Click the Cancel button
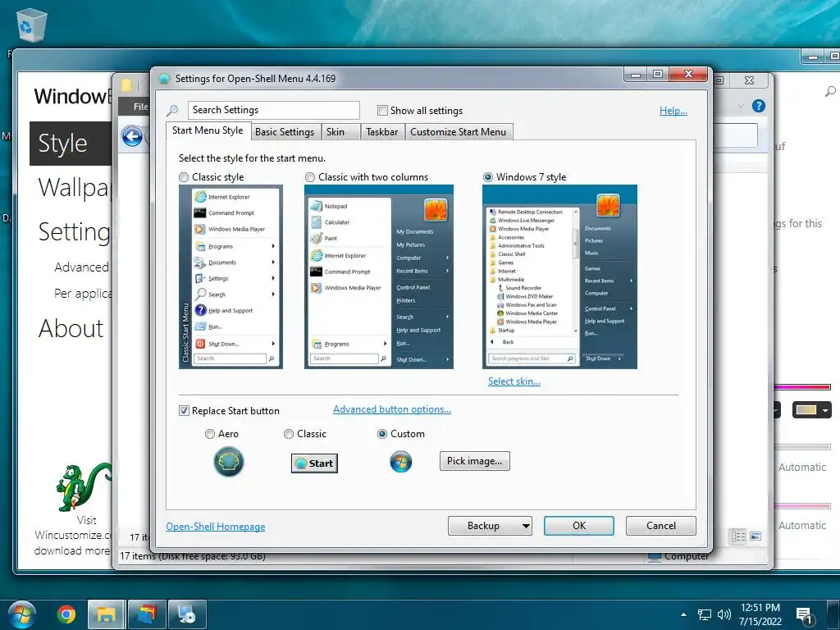The image size is (840, 630). 661,526
